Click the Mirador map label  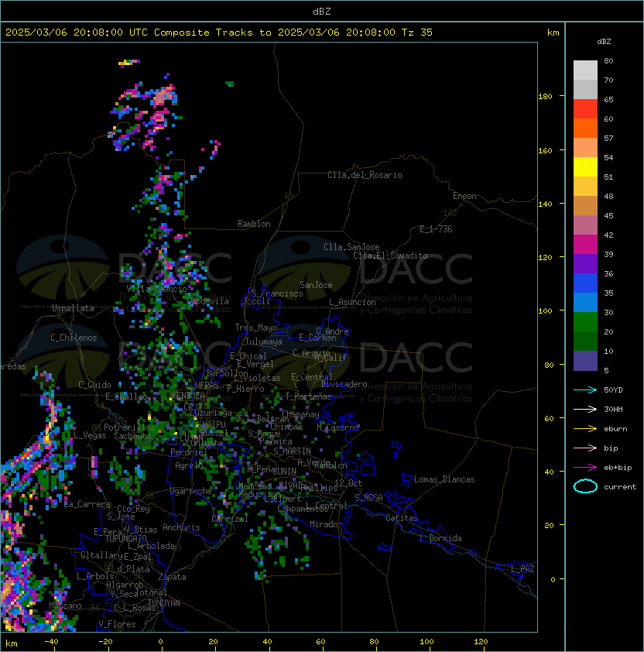tap(326, 524)
